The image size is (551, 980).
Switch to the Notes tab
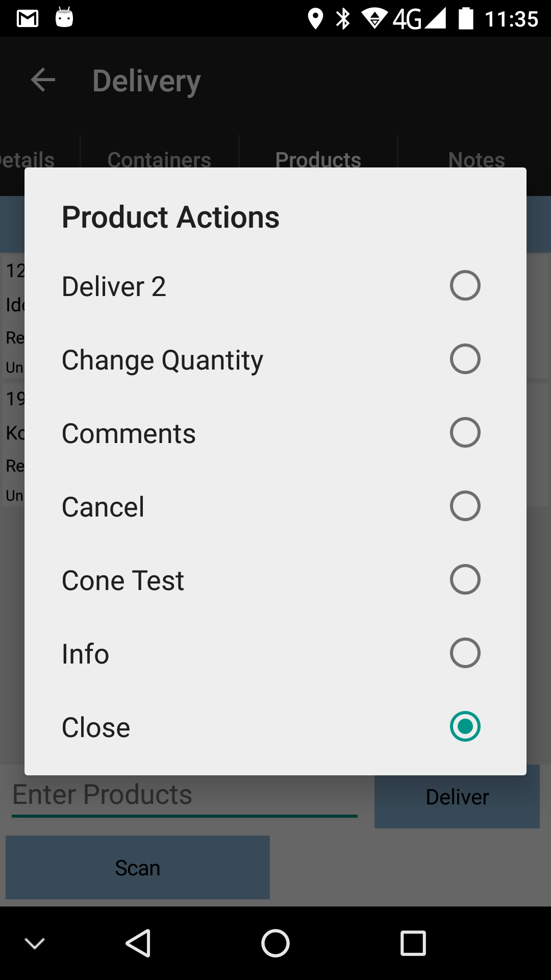pos(477,160)
